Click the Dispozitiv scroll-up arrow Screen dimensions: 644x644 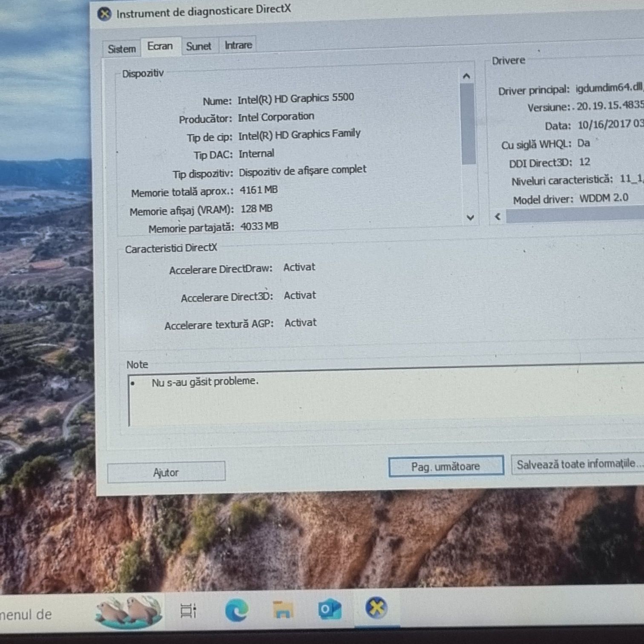pyautogui.click(x=466, y=76)
